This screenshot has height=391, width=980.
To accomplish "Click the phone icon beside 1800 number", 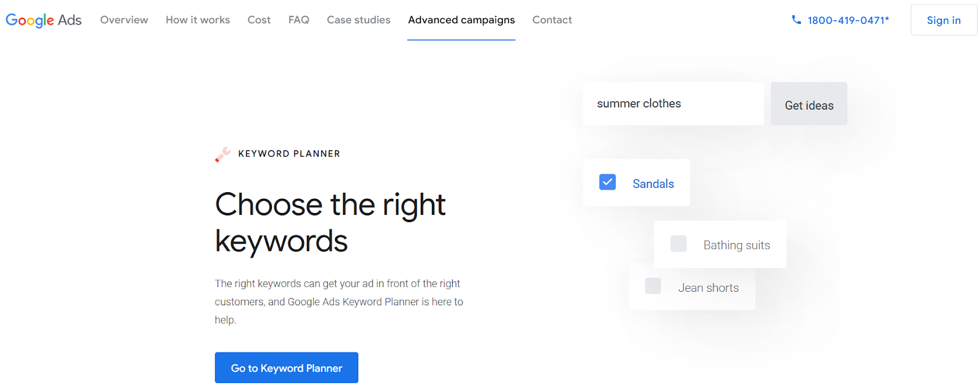I will (x=796, y=20).
